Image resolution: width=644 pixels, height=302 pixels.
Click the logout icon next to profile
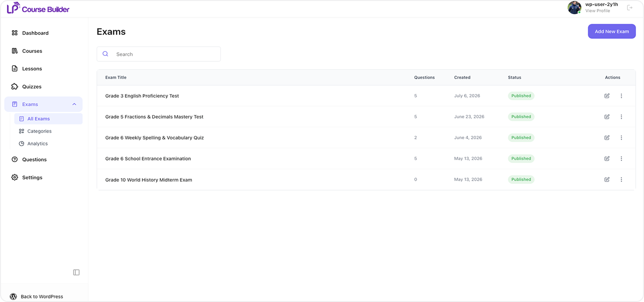pyautogui.click(x=630, y=8)
